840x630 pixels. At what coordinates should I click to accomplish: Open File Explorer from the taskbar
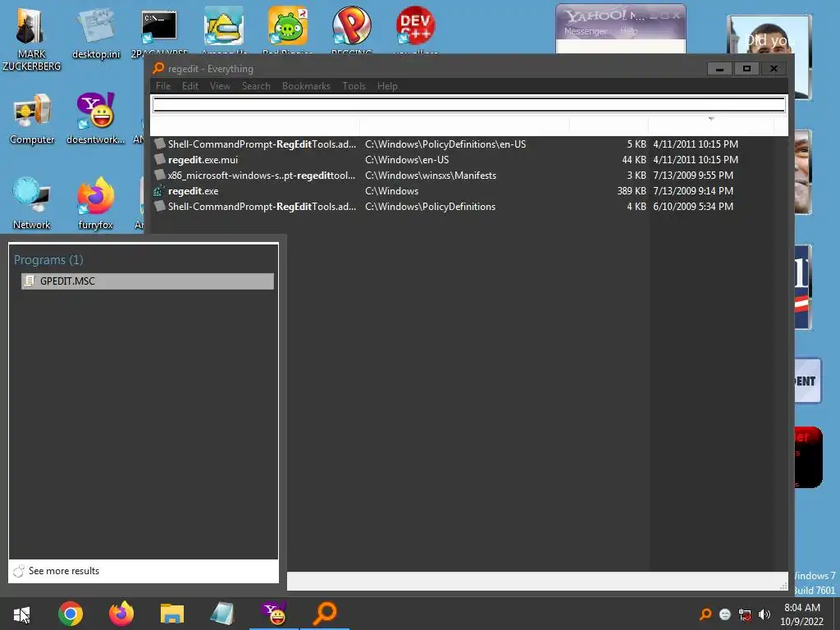point(172,614)
